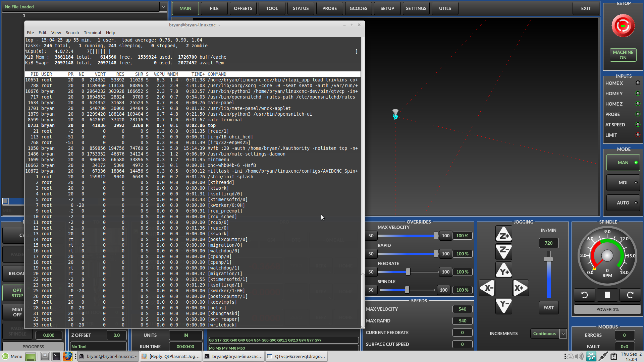Toggle MACHINE ON power button
Screen dimensions: 644x362
click(x=623, y=55)
